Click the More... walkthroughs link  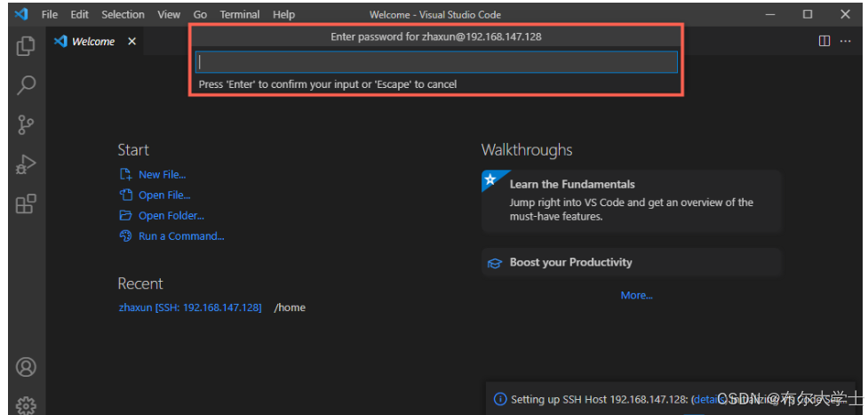[x=637, y=295]
